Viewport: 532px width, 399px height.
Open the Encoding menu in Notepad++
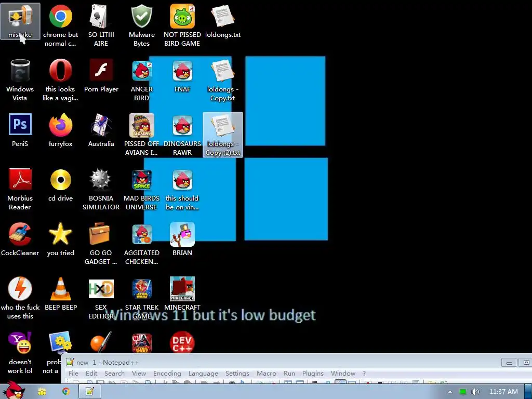click(x=167, y=373)
